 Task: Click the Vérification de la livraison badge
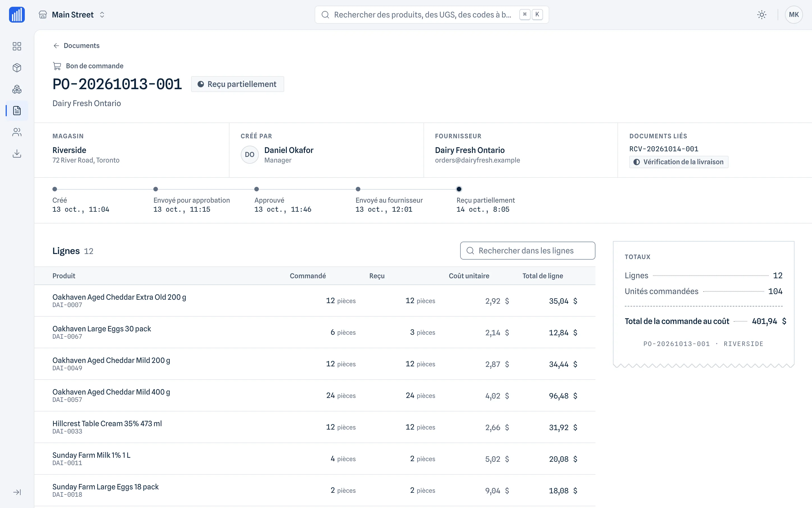(678, 162)
